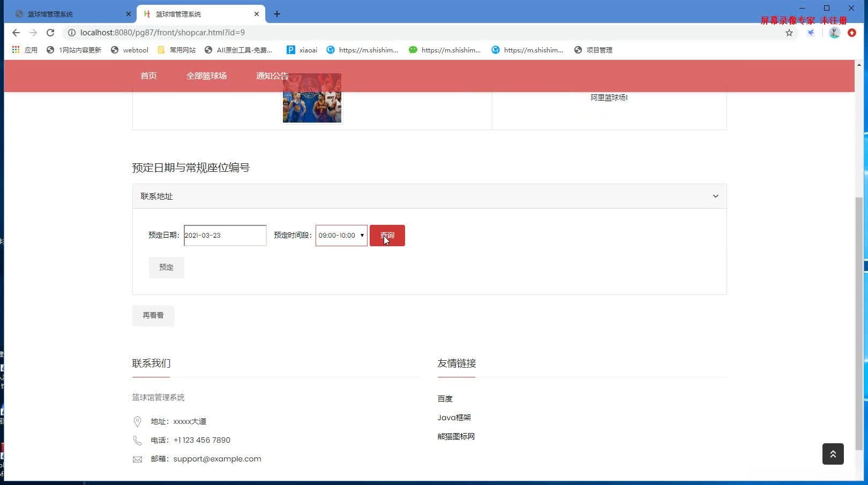
Task: Click the 预定 reservation button
Action: pyautogui.click(x=166, y=267)
